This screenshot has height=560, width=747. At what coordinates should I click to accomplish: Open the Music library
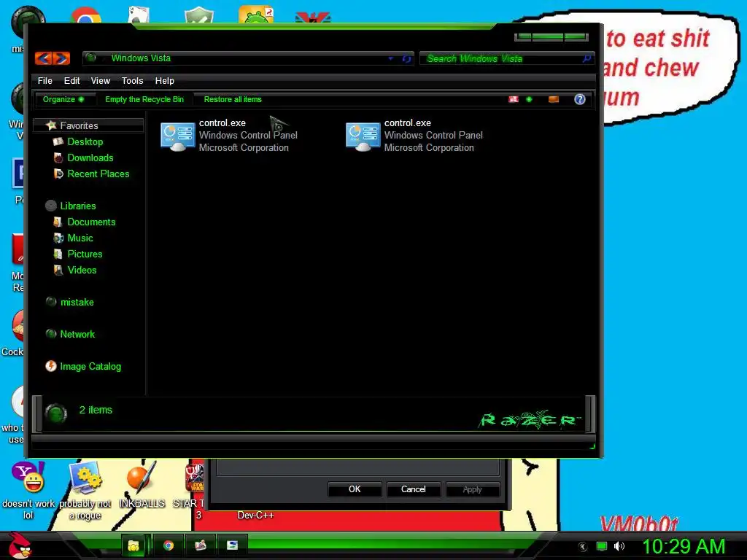coord(80,238)
